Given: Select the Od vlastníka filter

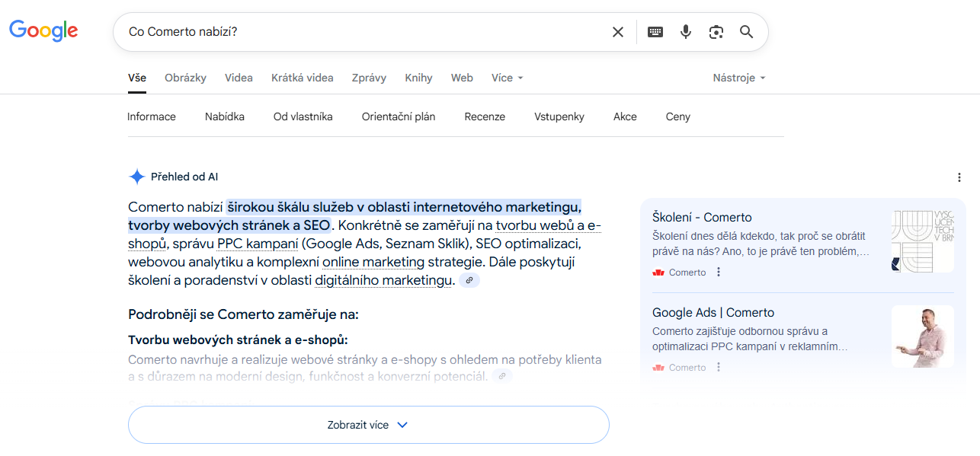Looking at the screenshot, I should [x=303, y=116].
